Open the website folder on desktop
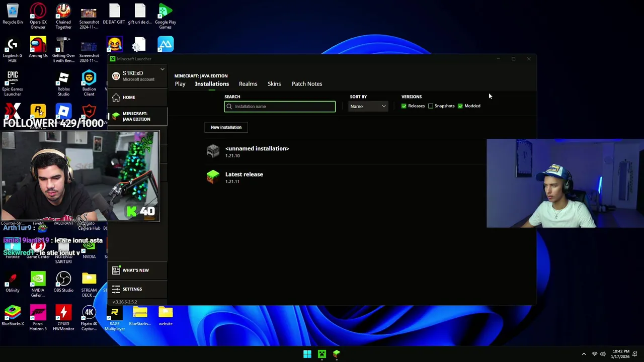This screenshot has width=644, height=362. click(166, 316)
